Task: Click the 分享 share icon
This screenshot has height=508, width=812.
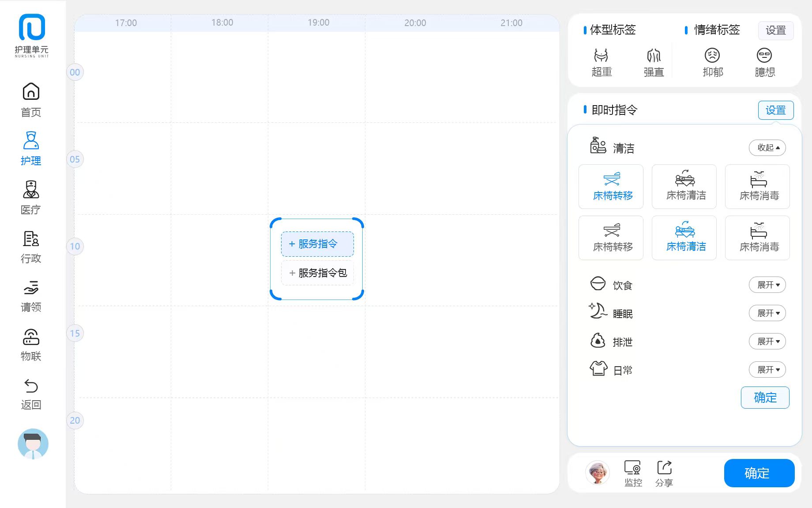Action: click(664, 473)
